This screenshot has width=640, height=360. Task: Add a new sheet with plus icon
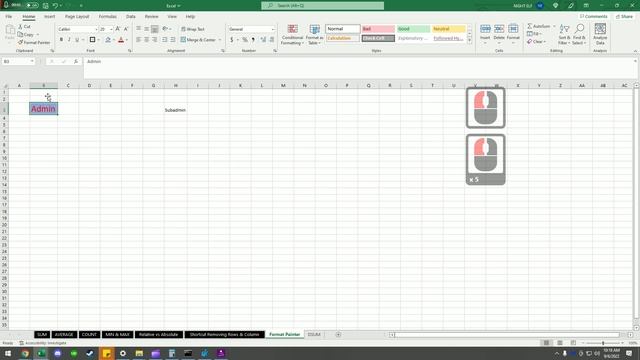[338, 335]
